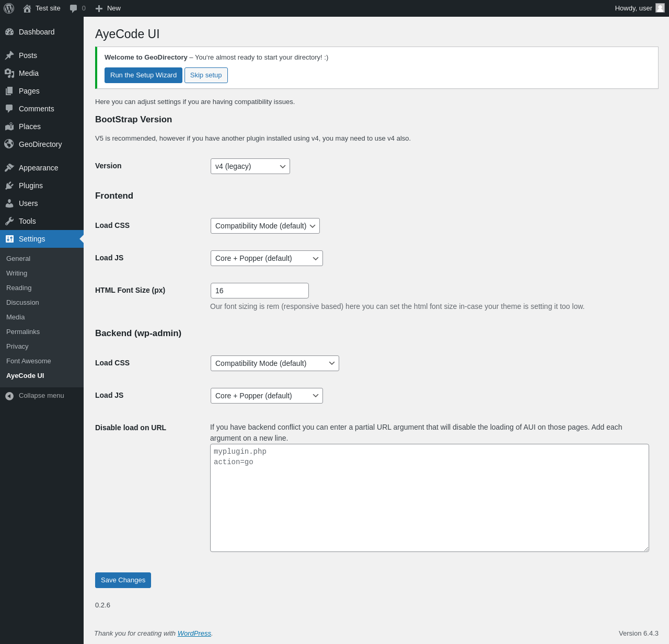Click Collapse menu text
669x644 pixels.
pos(41,396)
